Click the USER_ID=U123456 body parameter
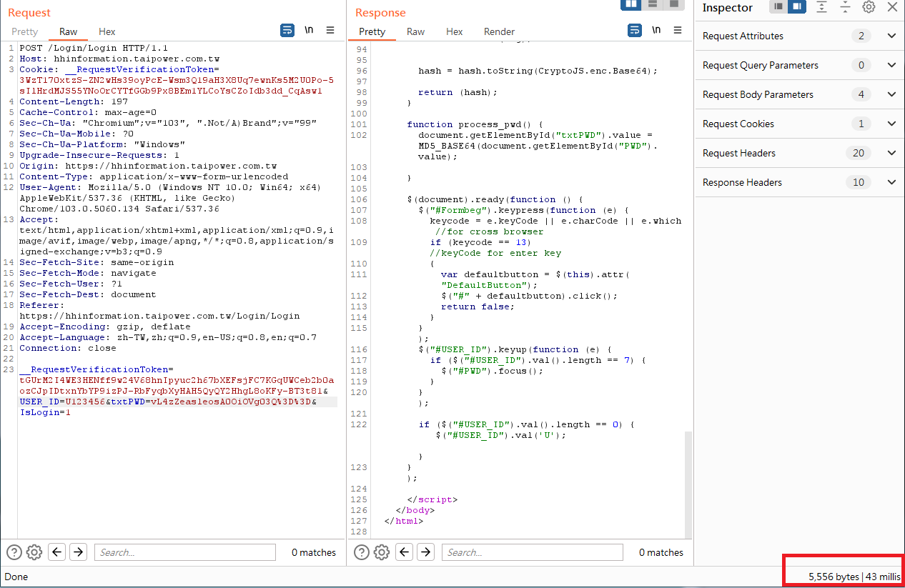Image resolution: width=905 pixels, height=588 pixels. point(63,402)
